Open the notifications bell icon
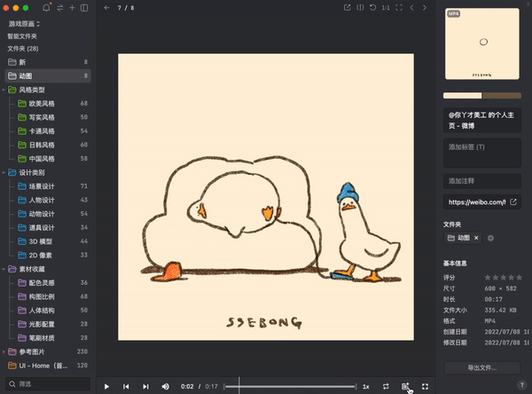 coord(46,7)
